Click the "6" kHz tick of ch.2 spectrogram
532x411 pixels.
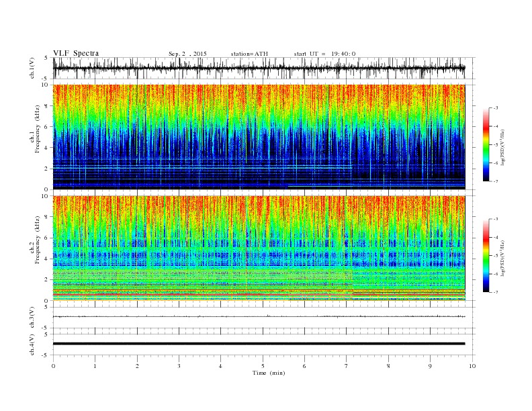coord(46,238)
